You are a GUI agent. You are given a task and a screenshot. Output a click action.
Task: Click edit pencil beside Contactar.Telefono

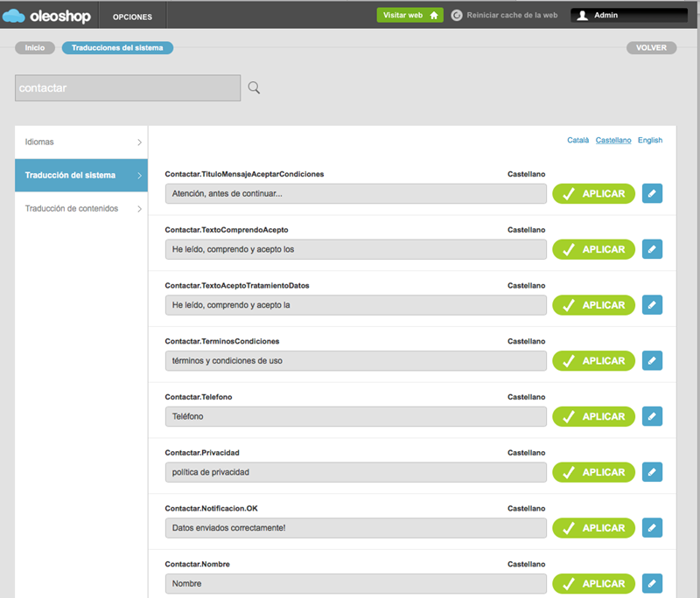click(x=652, y=416)
